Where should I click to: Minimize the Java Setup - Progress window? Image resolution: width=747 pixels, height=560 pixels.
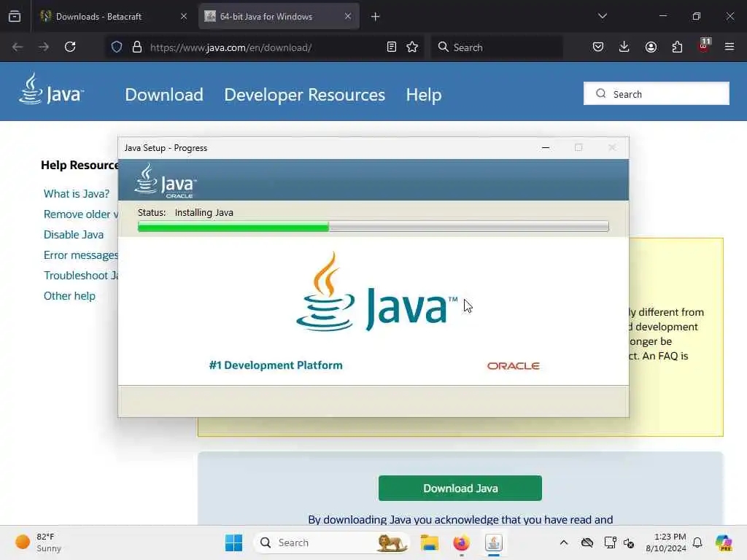[x=546, y=147]
